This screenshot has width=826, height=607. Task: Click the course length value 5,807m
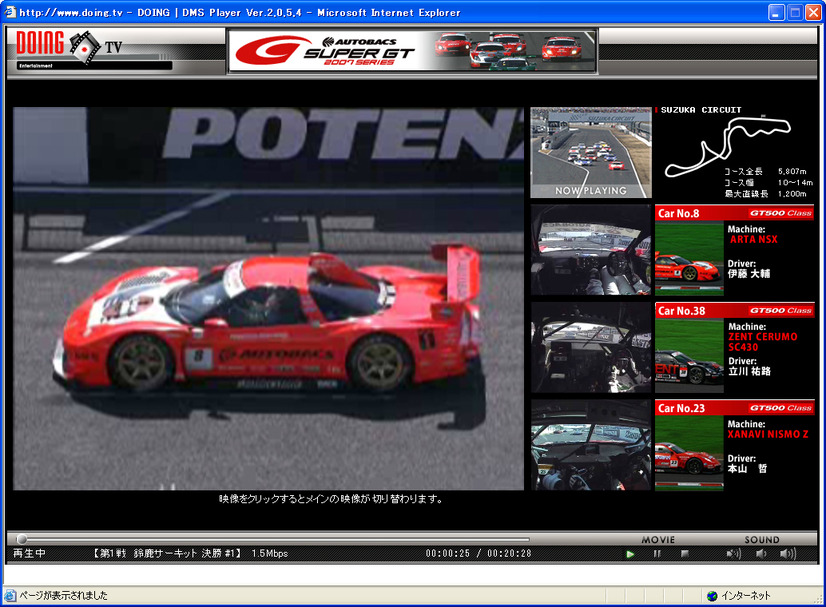pos(792,171)
